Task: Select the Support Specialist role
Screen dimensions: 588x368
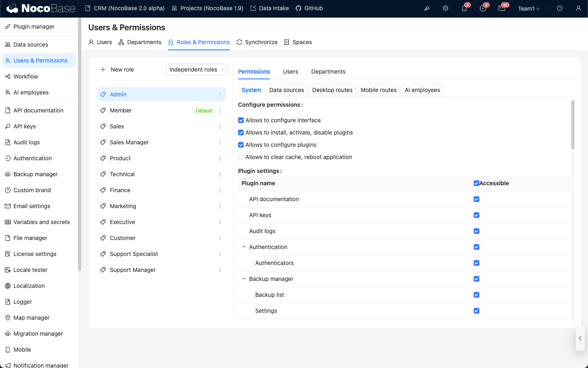Action: 134,254
